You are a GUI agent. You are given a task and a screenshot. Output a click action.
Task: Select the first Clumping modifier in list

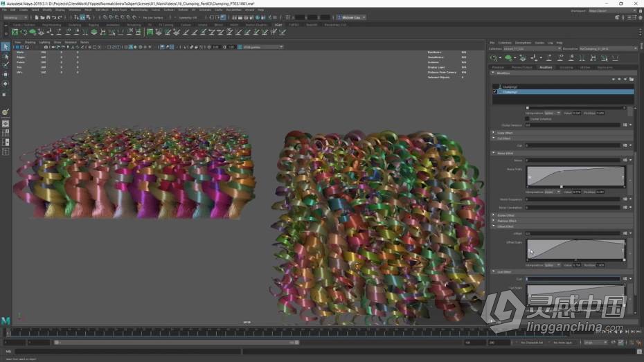coord(510,87)
